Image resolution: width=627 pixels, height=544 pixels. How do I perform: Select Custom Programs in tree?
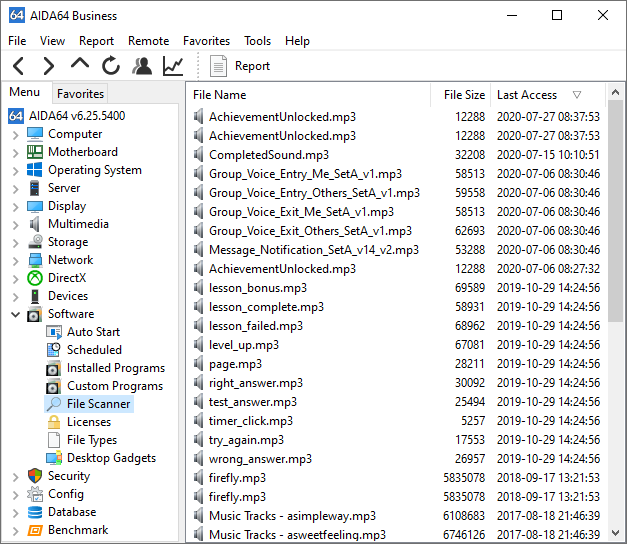click(x=115, y=386)
